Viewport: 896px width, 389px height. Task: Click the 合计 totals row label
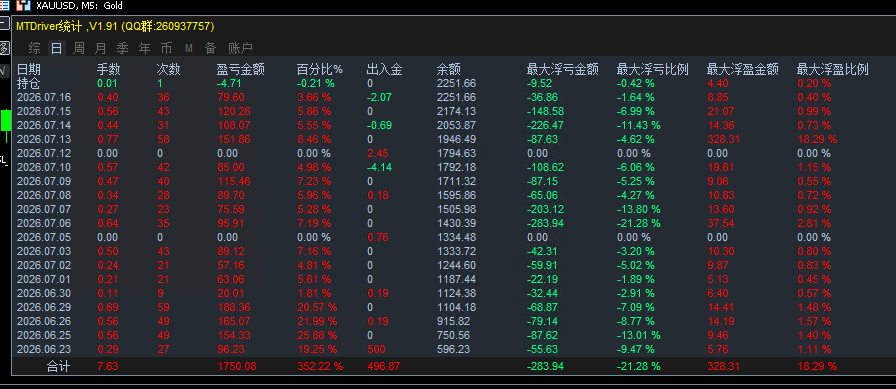click(58, 366)
